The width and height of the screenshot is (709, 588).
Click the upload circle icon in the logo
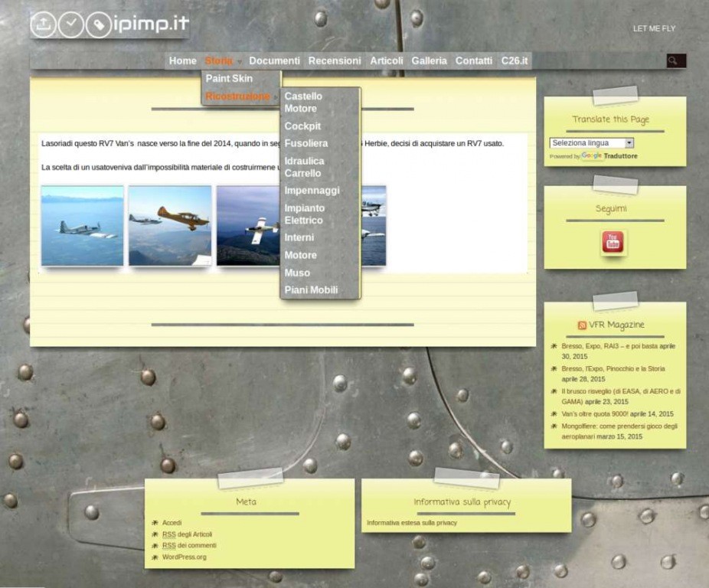point(44,24)
